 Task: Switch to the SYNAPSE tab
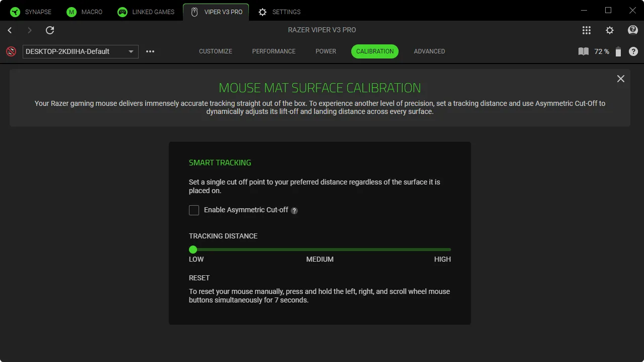point(31,12)
